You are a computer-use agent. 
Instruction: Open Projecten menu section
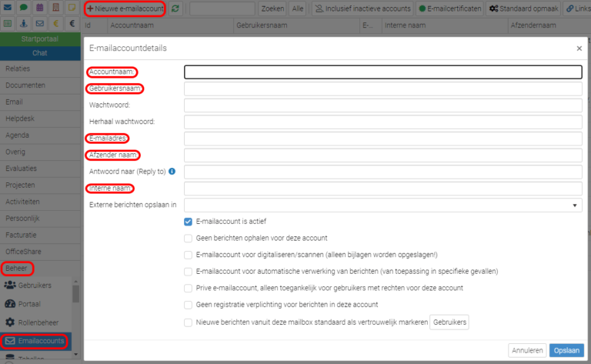[40, 185]
